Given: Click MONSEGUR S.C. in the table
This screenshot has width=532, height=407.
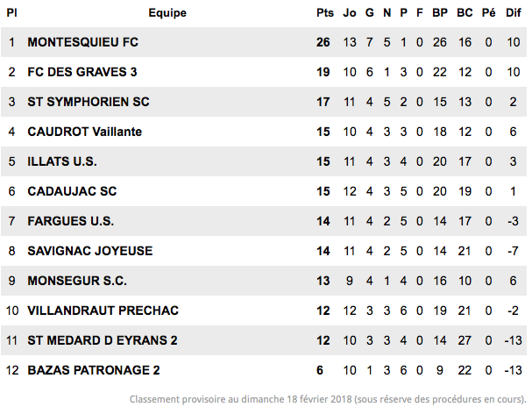Looking at the screenshot, I should coord(77,281).
